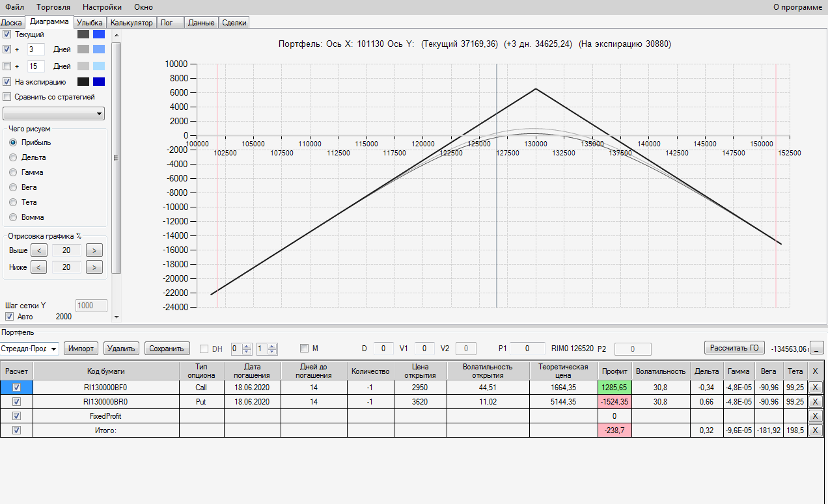828x504 pixels.
Task: Select the Вомма radio button
Action: coord(13,217)
